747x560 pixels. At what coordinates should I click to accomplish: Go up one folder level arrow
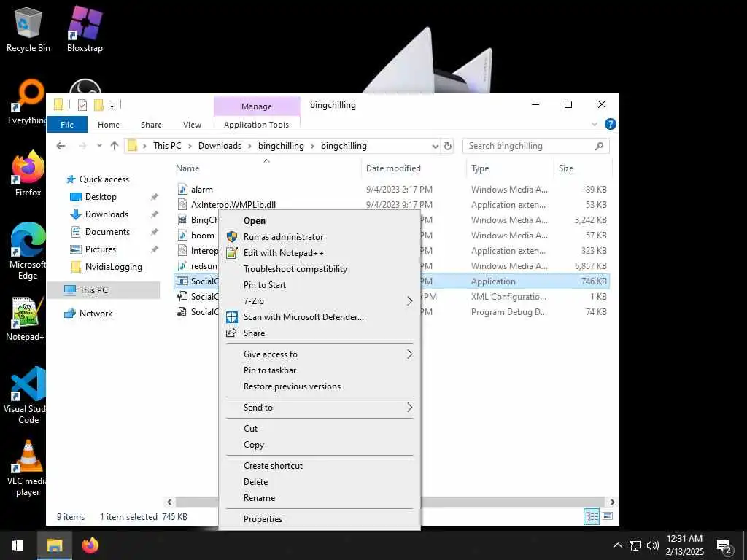[x=115, y=146]
